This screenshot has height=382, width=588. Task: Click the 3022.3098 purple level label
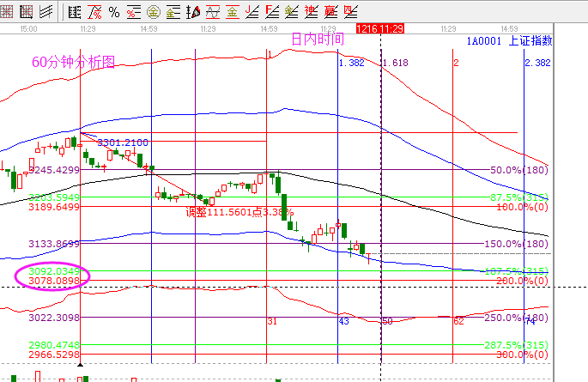(54, 318)
